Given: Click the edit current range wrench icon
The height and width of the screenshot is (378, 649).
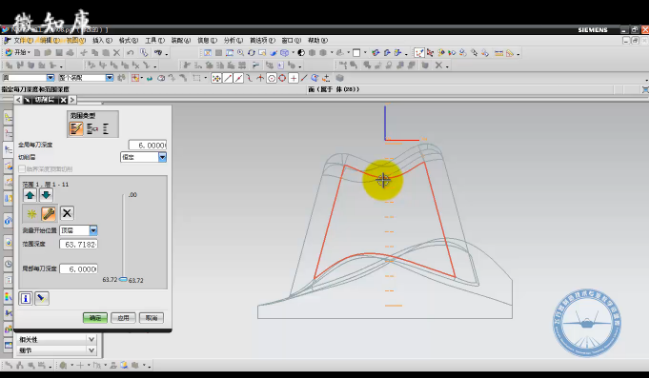Looking at the screenshot, I should (x=48, y=214).
